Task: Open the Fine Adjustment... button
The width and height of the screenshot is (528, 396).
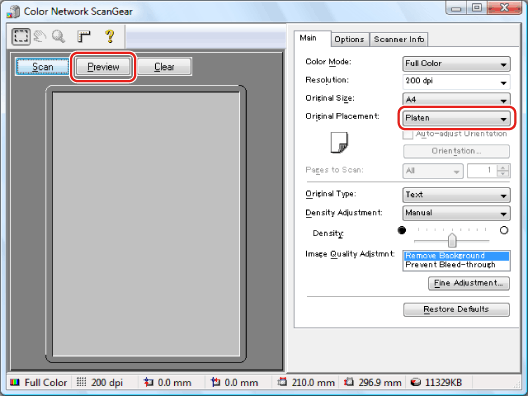Action: point(469,283)
